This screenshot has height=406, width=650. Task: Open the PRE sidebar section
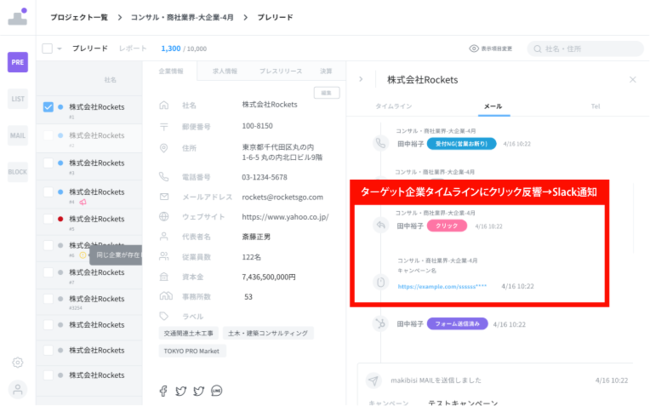point(17,62)
